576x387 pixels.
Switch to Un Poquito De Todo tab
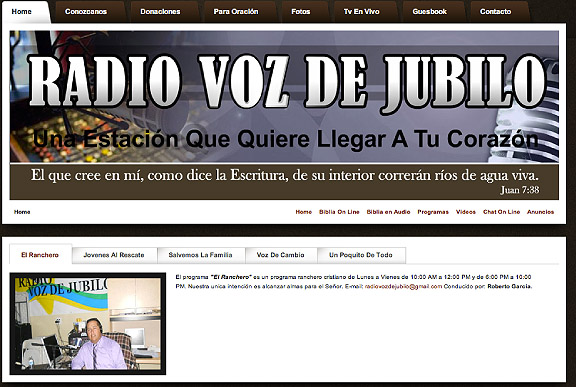tap(361, 255)
